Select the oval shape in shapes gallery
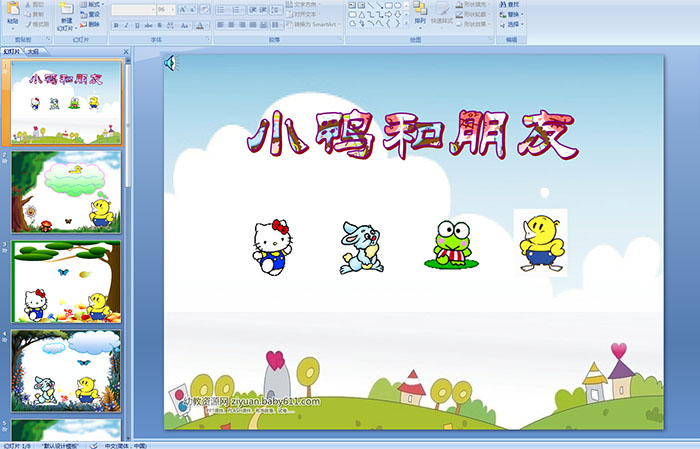700x449 pixels. point(397,5)
